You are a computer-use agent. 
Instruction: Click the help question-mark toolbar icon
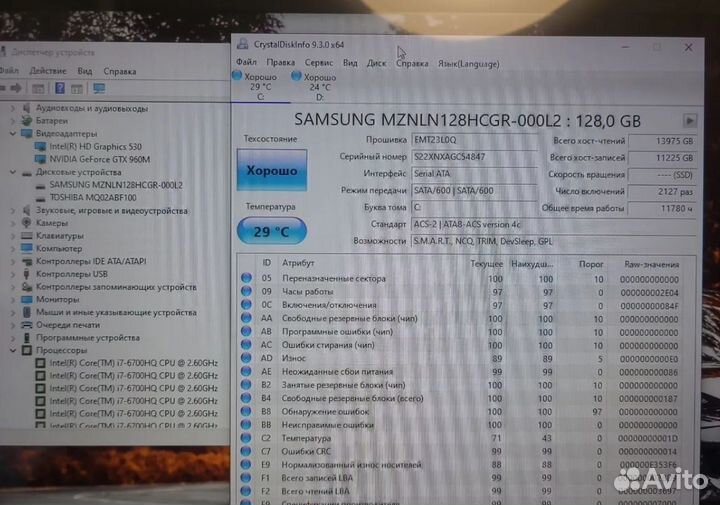(x=60, y=88)
